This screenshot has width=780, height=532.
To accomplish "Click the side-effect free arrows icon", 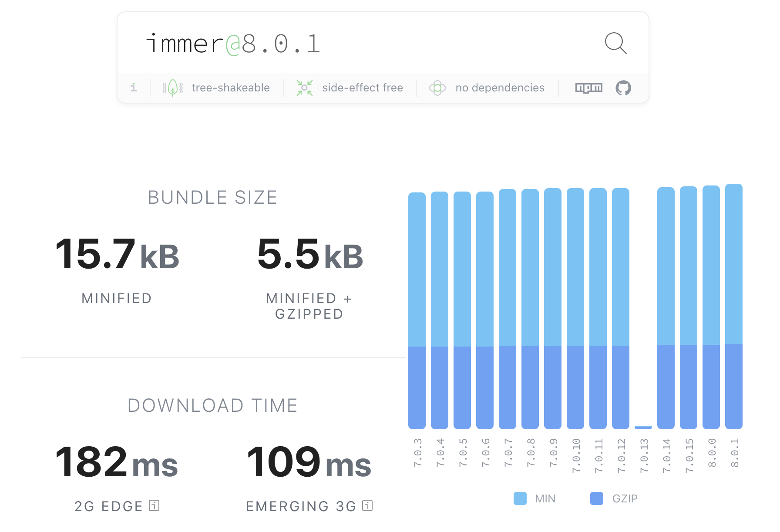I will pyautogui.click(x=305, y=88).
